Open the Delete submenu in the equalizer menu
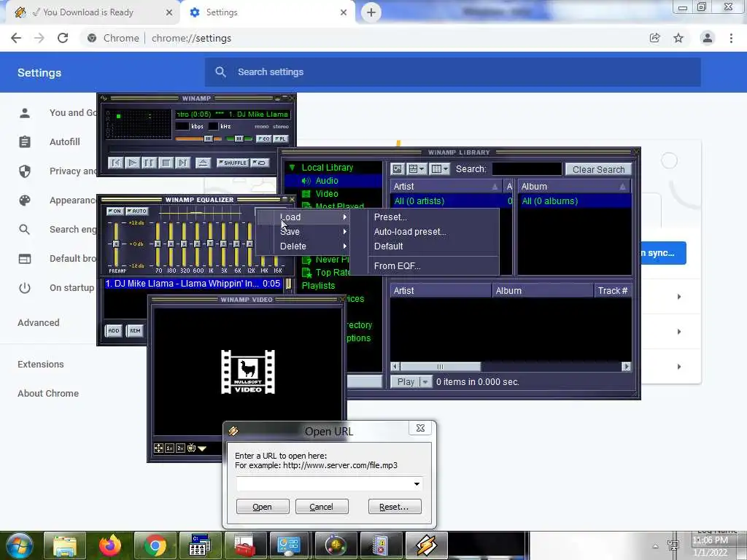This screenshot has width=747, height=560. coord(303,246)
